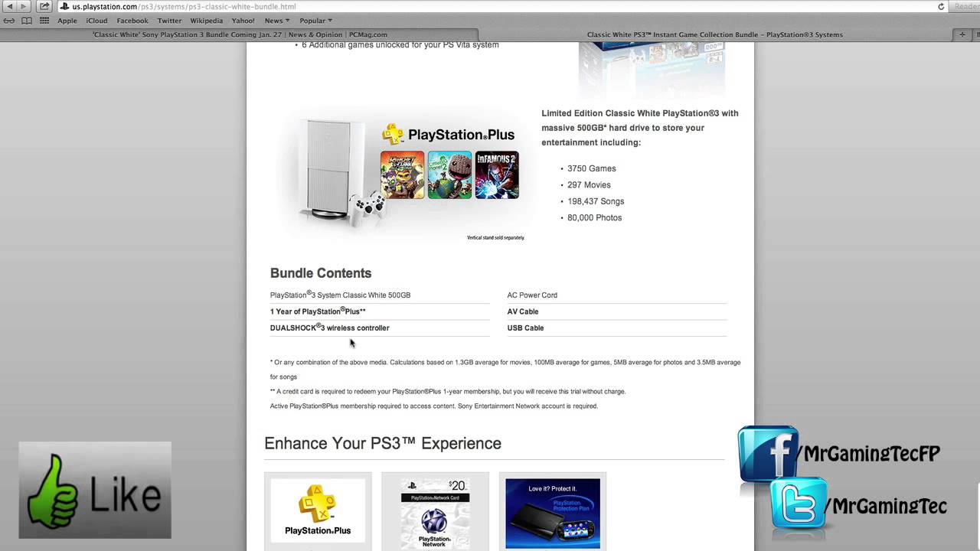This screenshot has width=980, height=551.
Task: Open Top Sites grid icon
Action: [x=44, y=21]
